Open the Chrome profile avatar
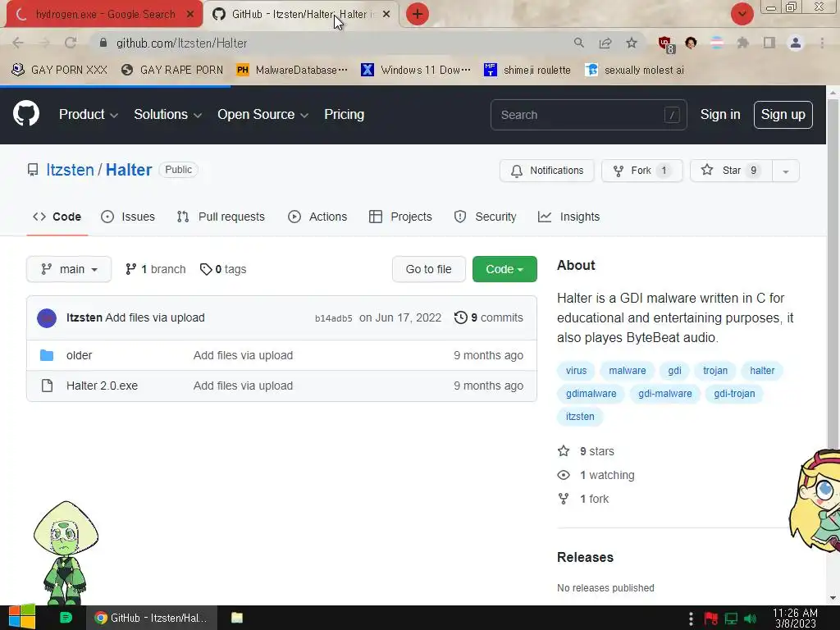840x630 pixels. click(796, 43)
